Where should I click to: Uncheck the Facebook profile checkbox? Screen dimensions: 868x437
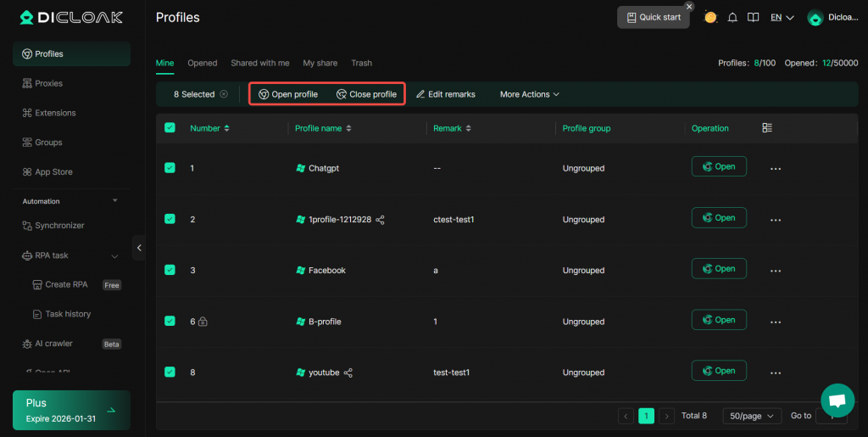tap(170, 270)
